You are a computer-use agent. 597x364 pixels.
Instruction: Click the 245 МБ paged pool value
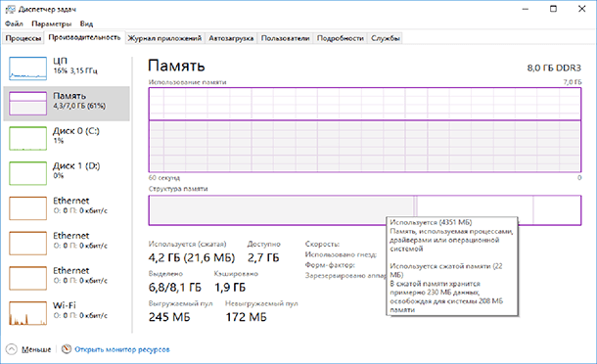coord(169,317)
